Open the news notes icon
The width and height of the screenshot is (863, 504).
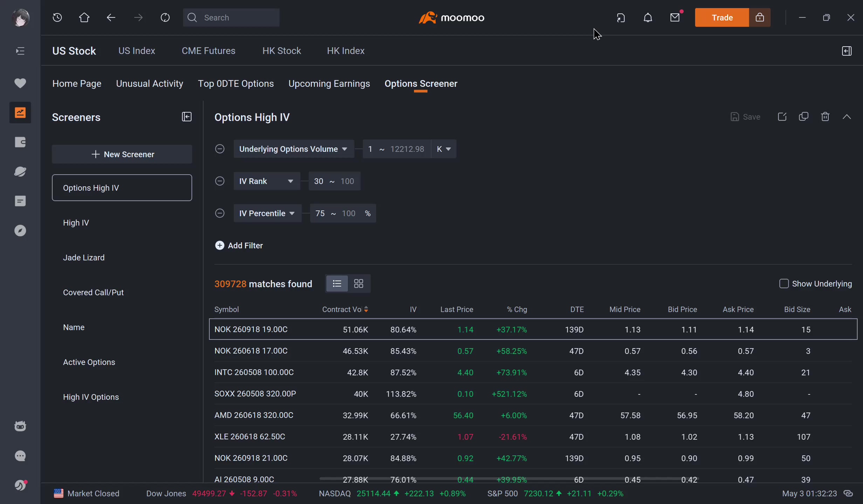[x=20, y=201]
